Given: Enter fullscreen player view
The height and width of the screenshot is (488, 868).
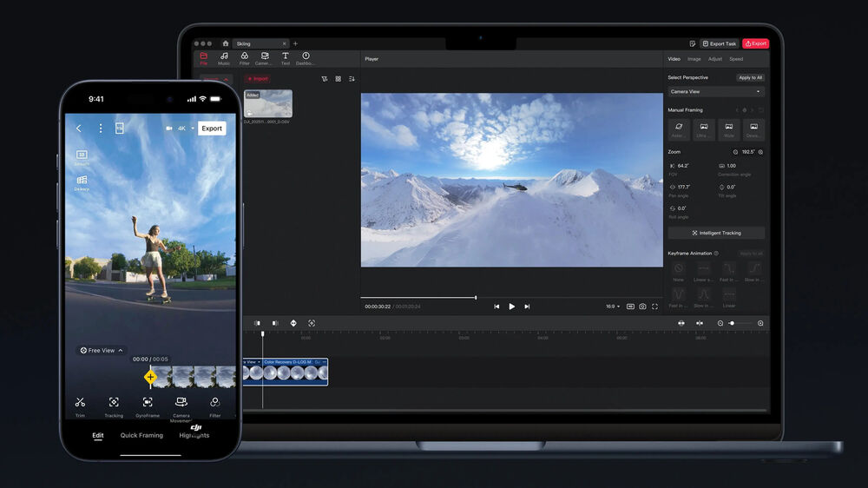Looking at the screenshot, I should (654, 307).
